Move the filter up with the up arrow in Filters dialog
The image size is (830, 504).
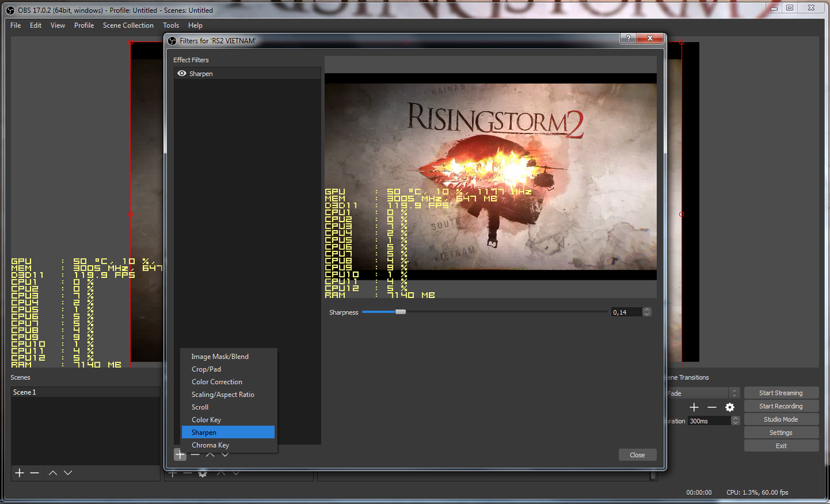210,455
